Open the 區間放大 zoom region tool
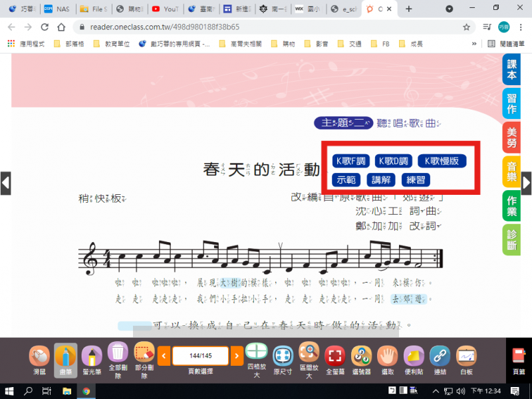Viewport: 532px width, 399px height. [309, 356]
